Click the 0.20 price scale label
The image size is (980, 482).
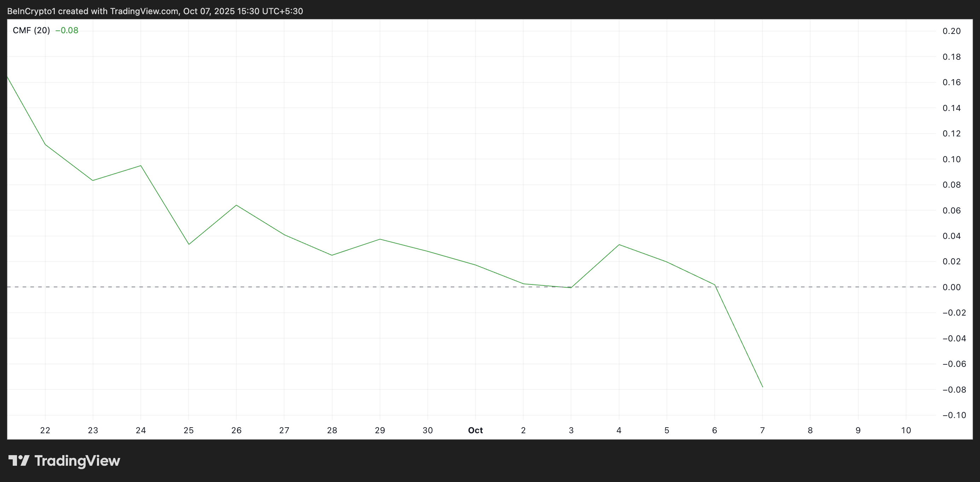coord(951,31)
